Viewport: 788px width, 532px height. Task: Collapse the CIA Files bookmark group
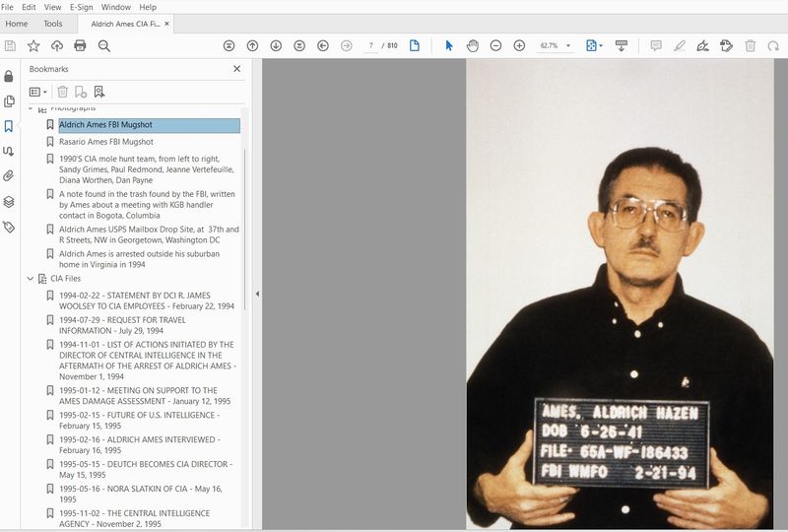(x=31, y=279)
